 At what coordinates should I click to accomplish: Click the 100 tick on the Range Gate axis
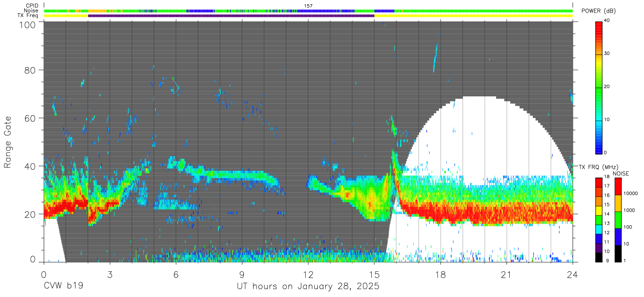[28, 25]
